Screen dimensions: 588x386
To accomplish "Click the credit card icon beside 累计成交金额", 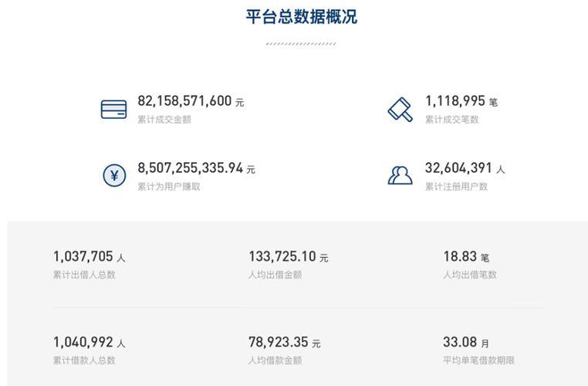I will [x=113, y=109].
